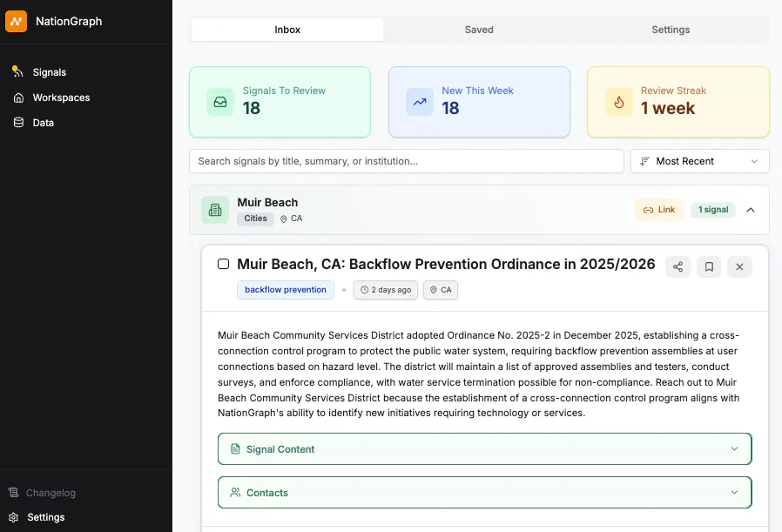Viewport: 782px width, 532px height.
Task: Click the Link button for Muir Beach
Action: [659, 210]
